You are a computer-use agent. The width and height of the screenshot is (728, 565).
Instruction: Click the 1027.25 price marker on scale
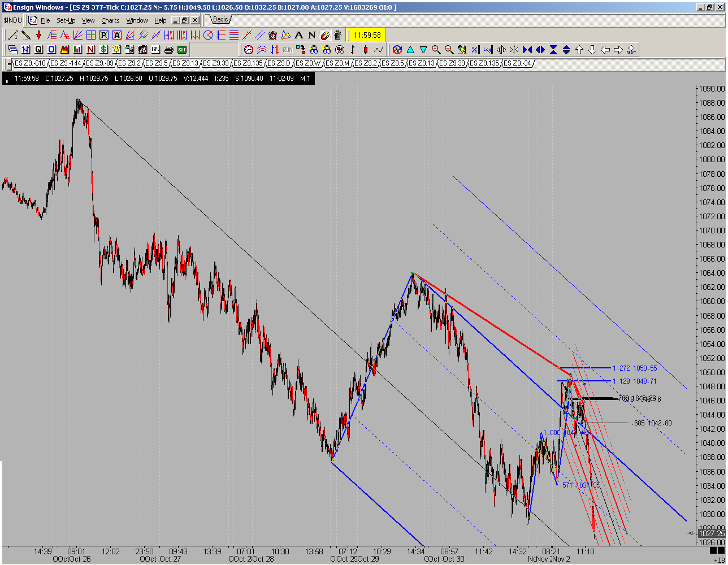pos(711,533)
